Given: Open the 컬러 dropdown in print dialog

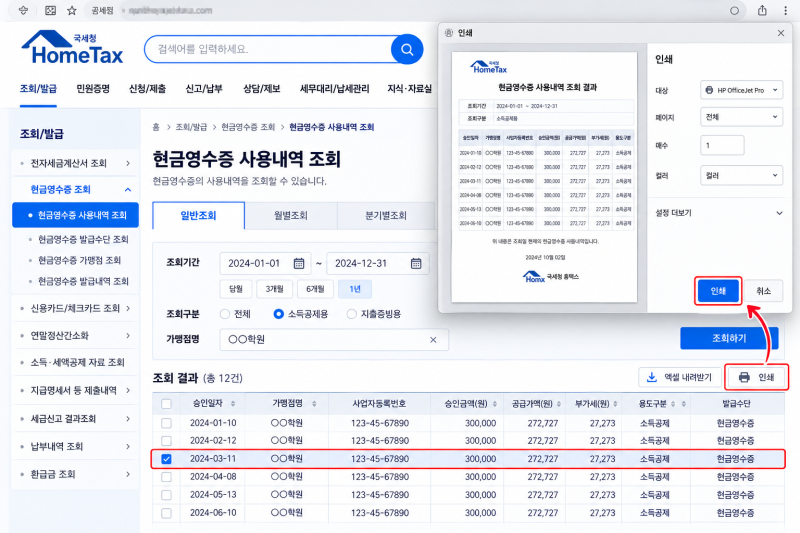Looking at the screenshot, I should click(x=741, y=175).
